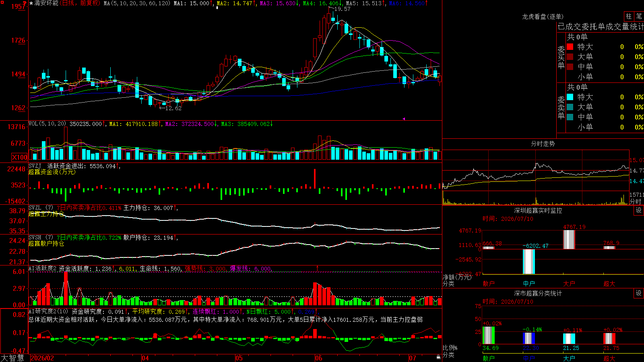Image resolution: width=644 pixels, height=362 pixels.
Task: Select the red 特大 buy-order swatch
Action: pyautogui.click(x=570, y=47)
